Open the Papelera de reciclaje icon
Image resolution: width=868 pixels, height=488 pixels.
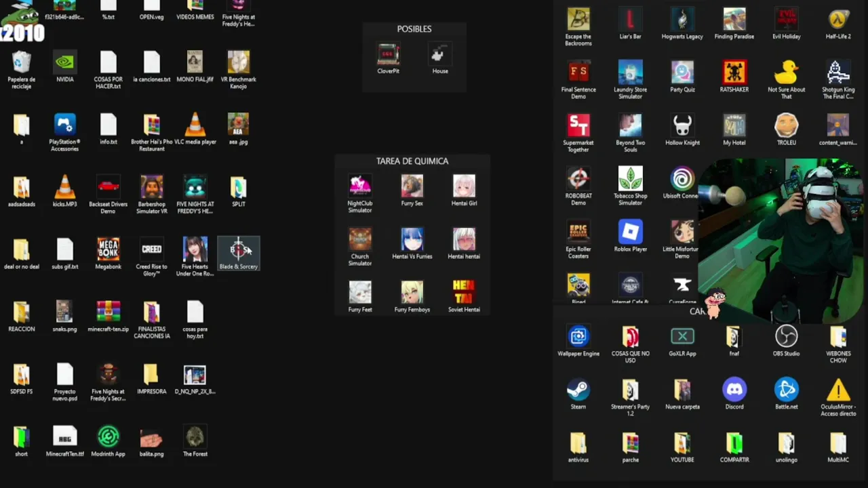22,62
